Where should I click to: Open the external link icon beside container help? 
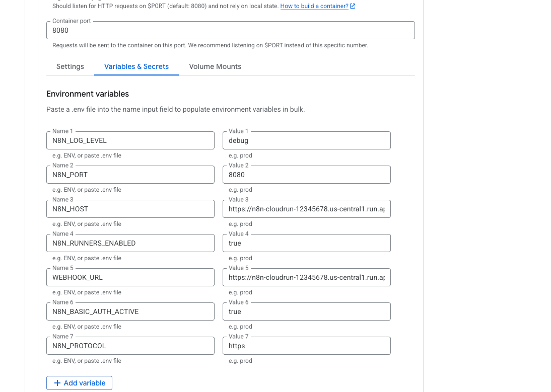(353, 6)
